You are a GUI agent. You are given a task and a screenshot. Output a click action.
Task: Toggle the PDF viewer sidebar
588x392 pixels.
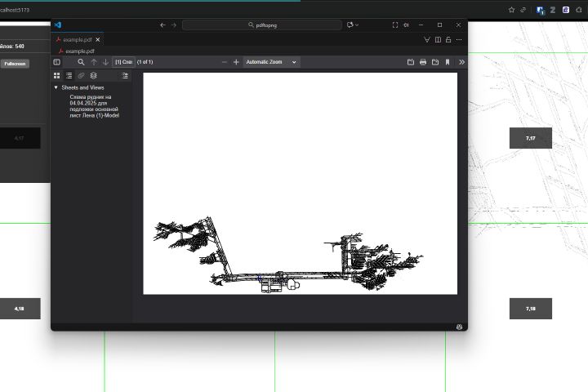click(57, 62)
